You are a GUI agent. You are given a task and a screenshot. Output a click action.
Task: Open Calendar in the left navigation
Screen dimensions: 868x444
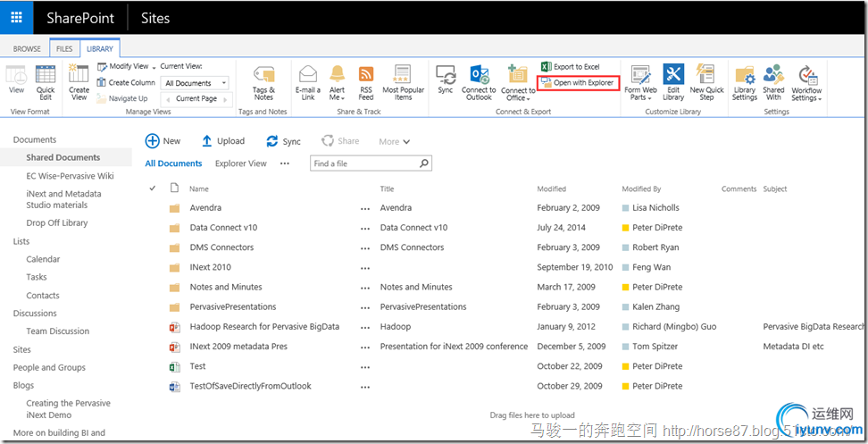click(x=43, y=259)
